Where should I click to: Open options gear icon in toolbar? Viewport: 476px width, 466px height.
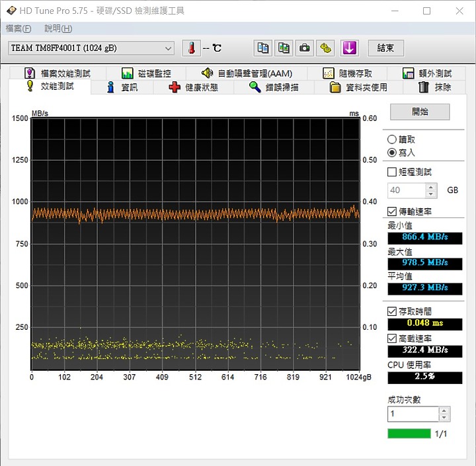click(x=325, y=48)
